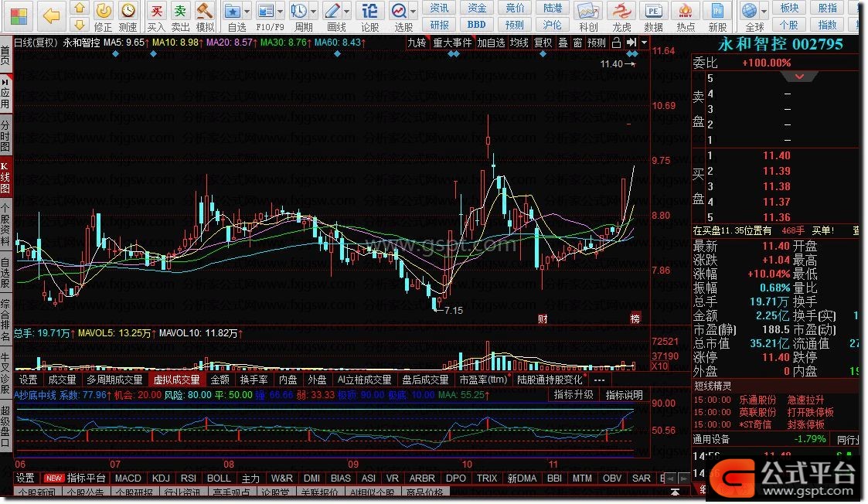Open the 自选 star folder icon
868x504 pixels.
(x=233, y=11)
